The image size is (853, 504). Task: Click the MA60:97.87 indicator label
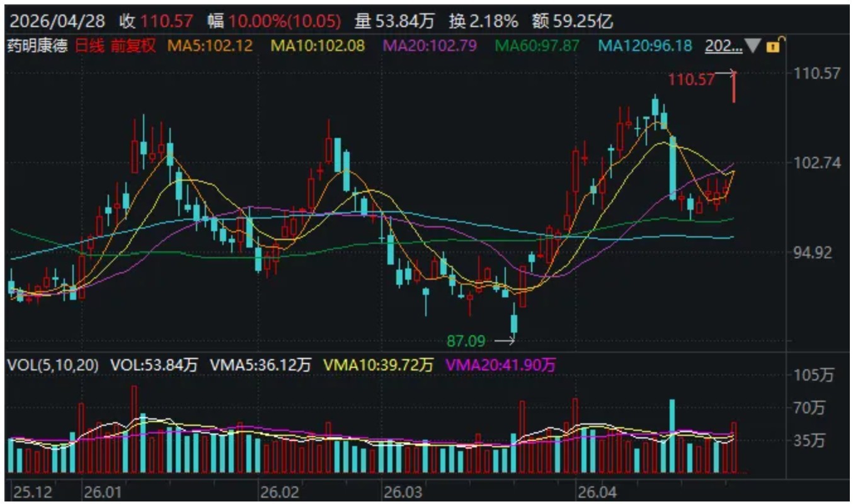[x=537, y=45]
